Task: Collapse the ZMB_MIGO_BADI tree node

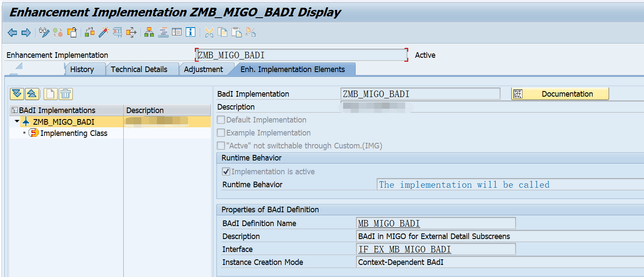Action: point(16,122)
